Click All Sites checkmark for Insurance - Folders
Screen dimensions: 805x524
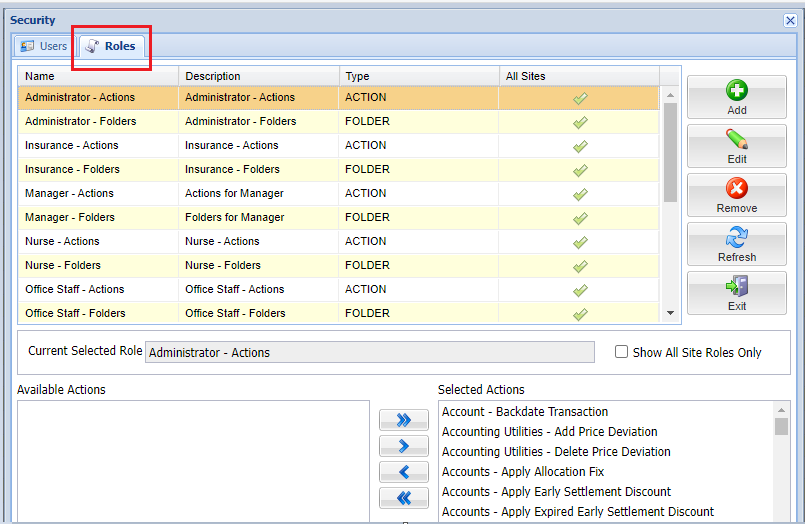click(580, 170)
